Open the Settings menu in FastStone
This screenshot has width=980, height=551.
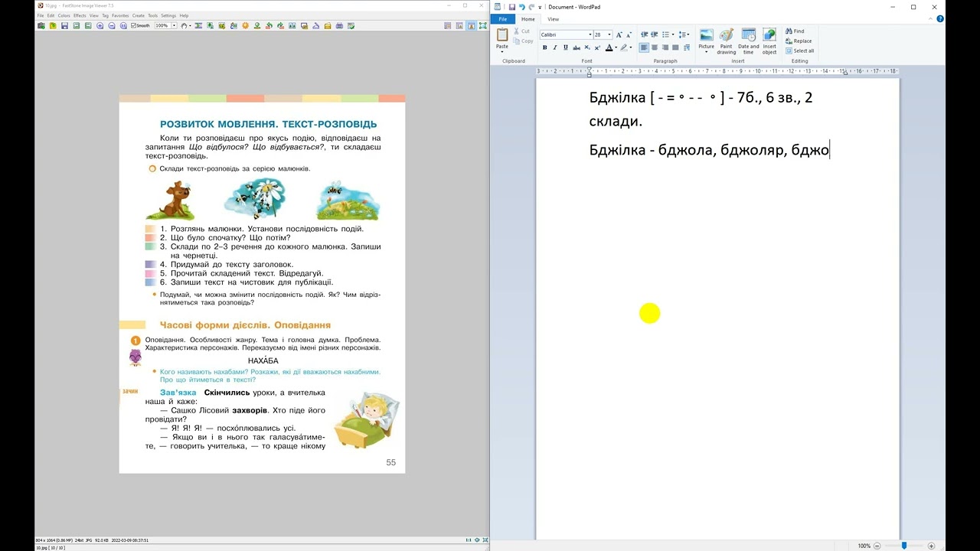168,15
